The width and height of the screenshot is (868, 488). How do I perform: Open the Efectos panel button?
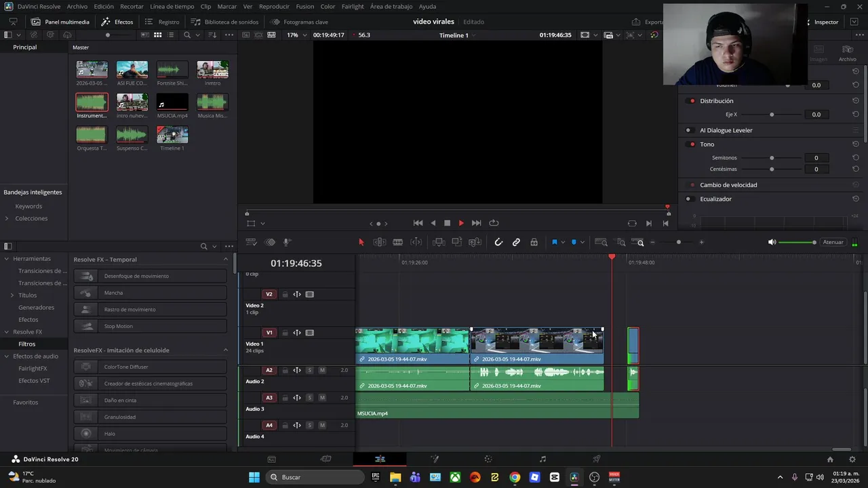click(x=117, y=22)
